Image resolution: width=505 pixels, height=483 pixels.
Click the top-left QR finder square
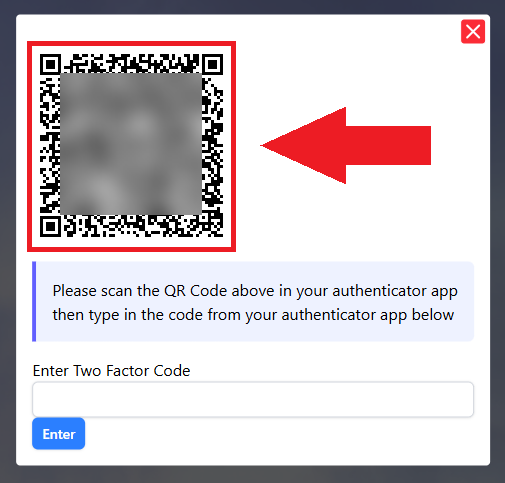click(50, 64)
